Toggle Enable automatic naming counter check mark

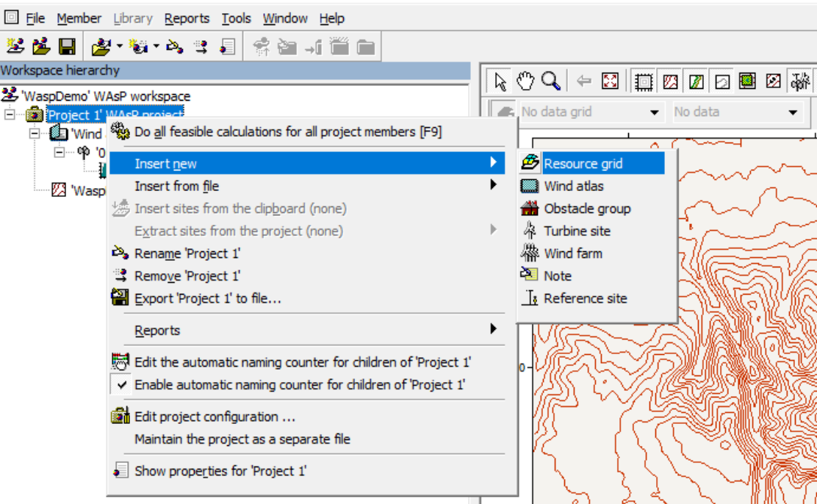pyautogui.click(x=121, y=385)
